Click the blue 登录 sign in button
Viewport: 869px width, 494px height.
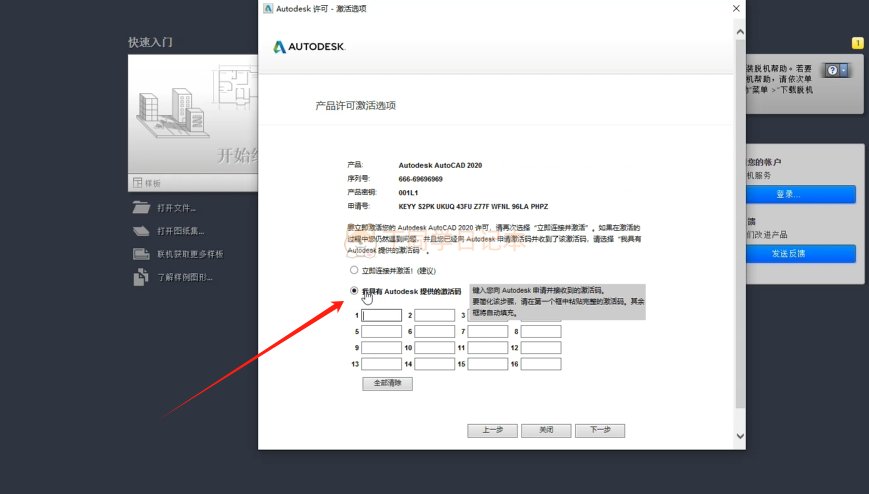click(801, 194)
